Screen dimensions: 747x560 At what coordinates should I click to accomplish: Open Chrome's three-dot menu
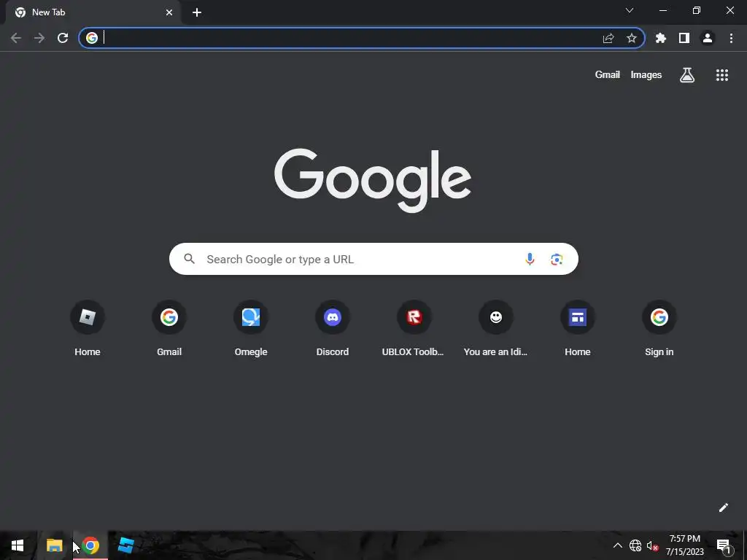[731, 38]
